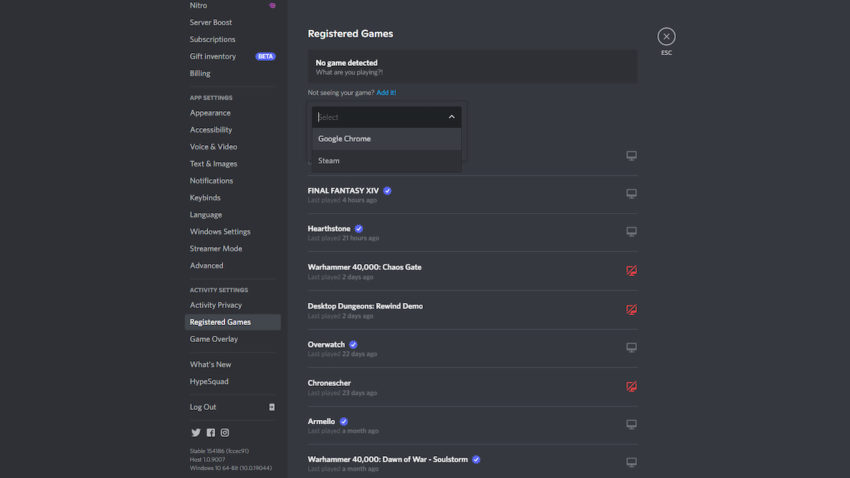This screenshot has height=478, width=850.
Task: Open Discord's Facebook page icon
Action: (x=210, y=432)
